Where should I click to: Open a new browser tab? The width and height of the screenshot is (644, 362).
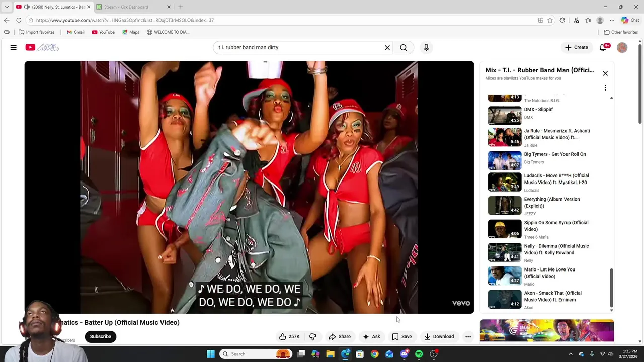coord(181,7)
